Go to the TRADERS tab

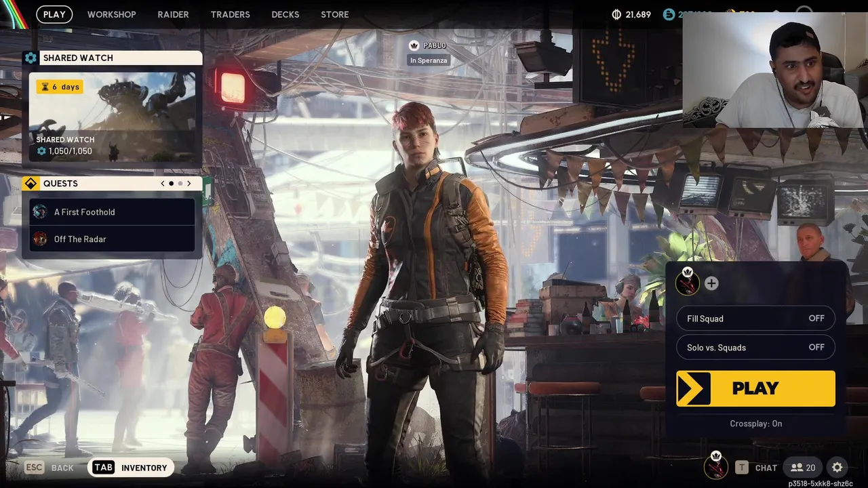click(x=230, y=14)
